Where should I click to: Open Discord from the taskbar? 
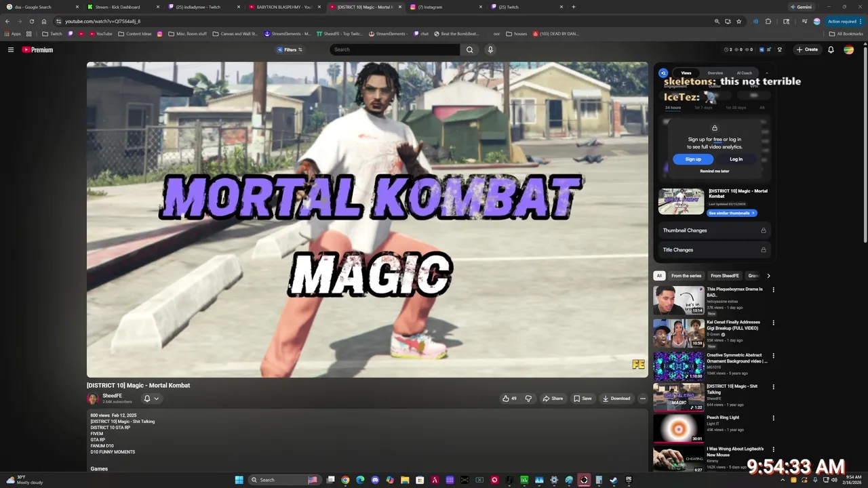click(x=375, y=480)
